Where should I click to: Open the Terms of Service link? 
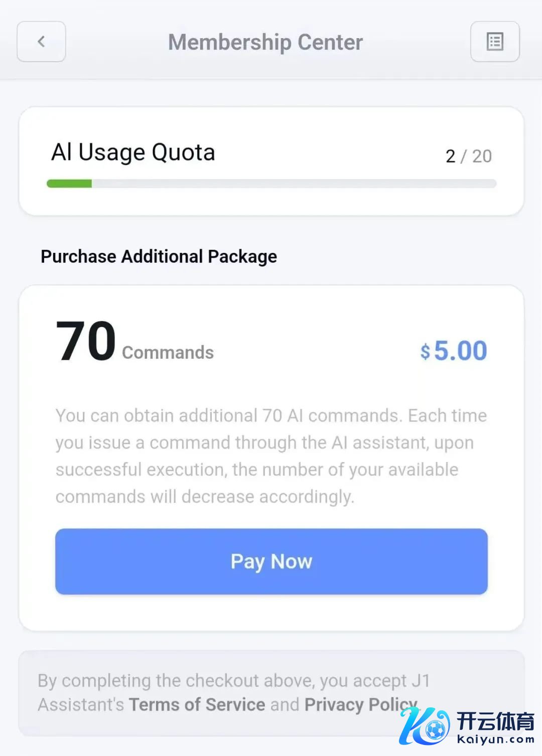(x=197, y=704)
